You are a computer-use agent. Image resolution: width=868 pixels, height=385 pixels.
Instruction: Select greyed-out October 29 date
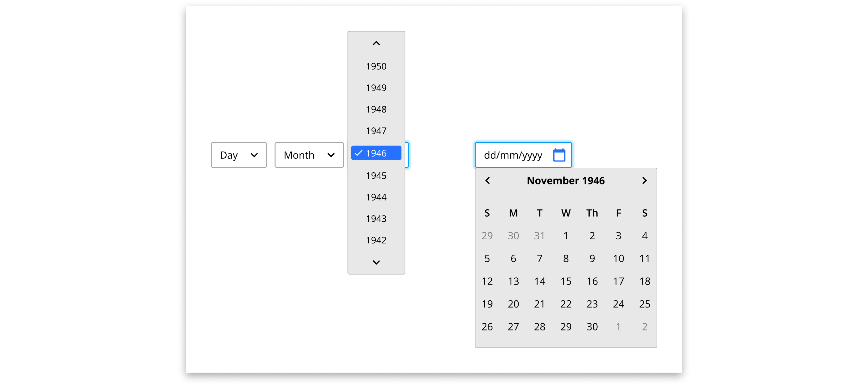487,236
